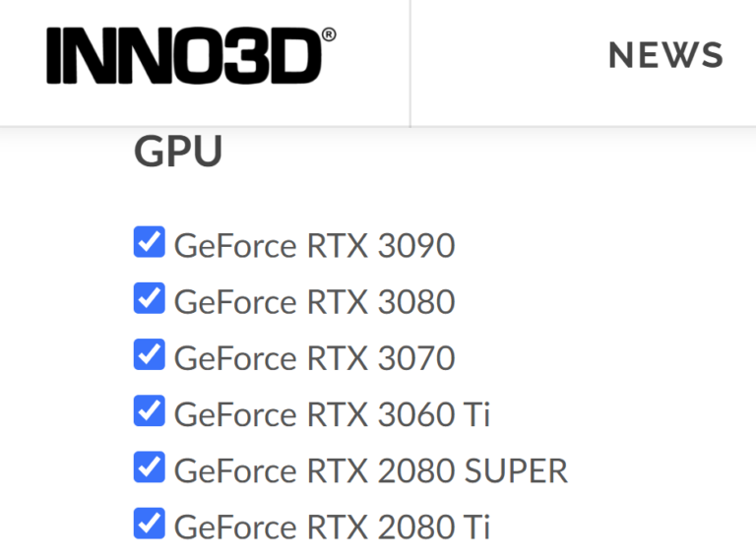Deselect the GeForce RTX 2080 SUPER checkbox
756x559 pixels.
(x=149, y=467)
